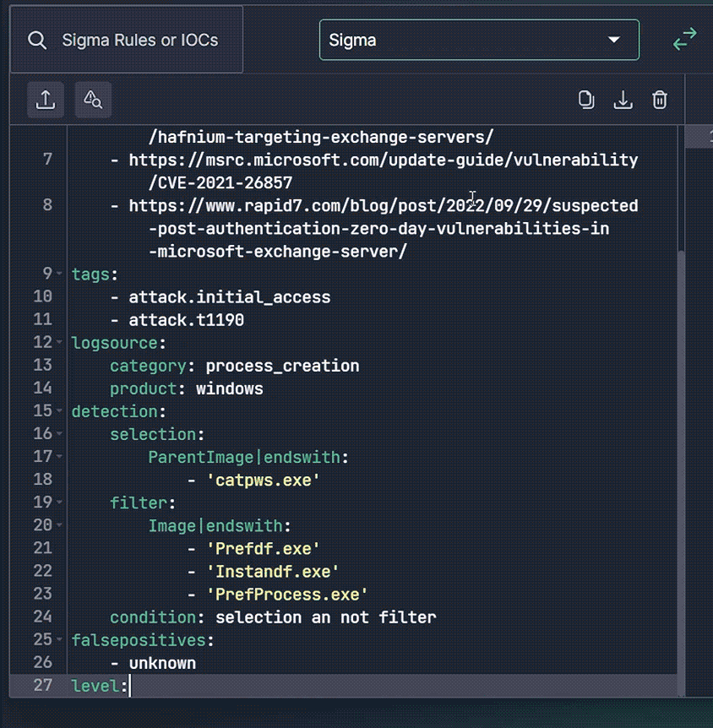
Task: Click the string 'catpws.exe'
Action: pyautogui.click(x=264, y=480)
